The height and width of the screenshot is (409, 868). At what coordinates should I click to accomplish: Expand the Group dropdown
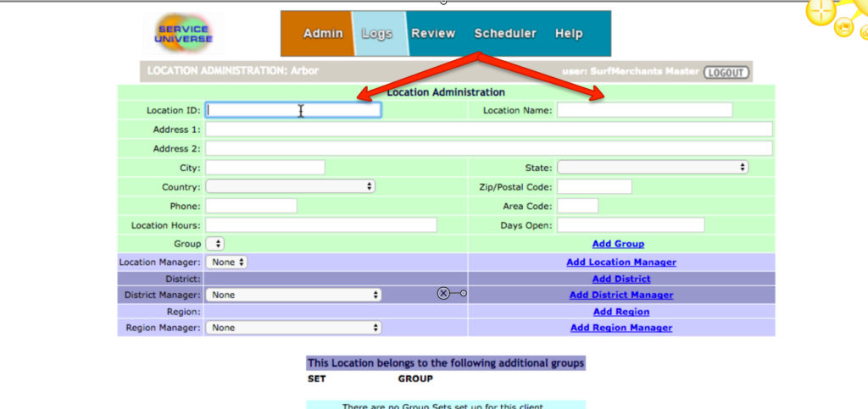tap(214, 244)
